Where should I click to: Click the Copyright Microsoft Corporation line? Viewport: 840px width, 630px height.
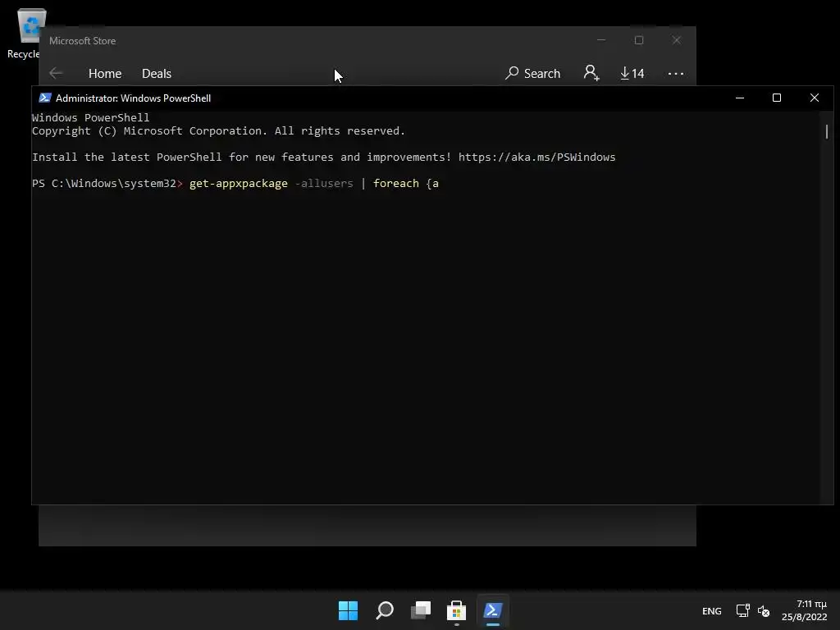click(218, 130)
